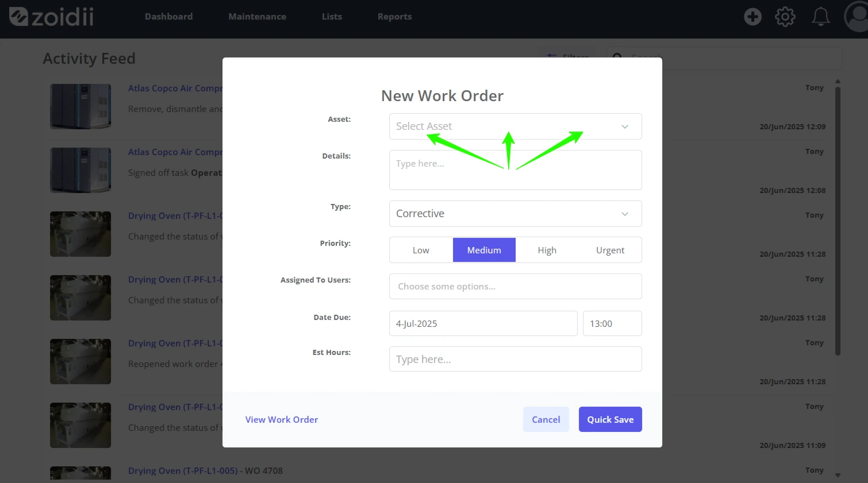Click the Atlas Copco link above 'Signed off task'
Screen dimensions: 868x483
click(x=175, y=152)
